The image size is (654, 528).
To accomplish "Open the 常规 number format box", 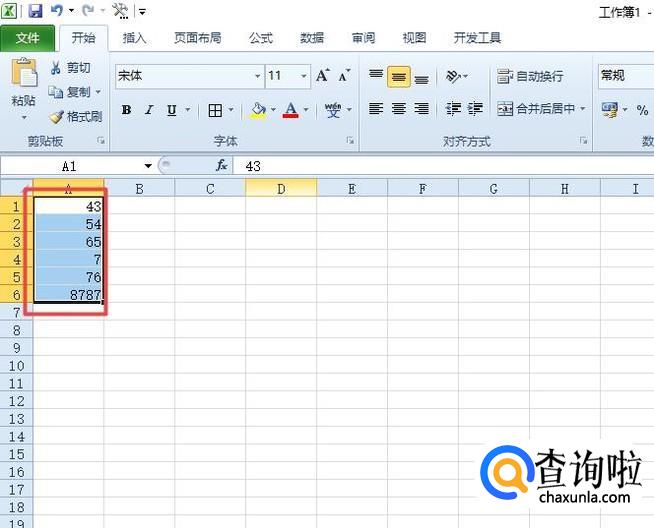I will tap(626, 76).
